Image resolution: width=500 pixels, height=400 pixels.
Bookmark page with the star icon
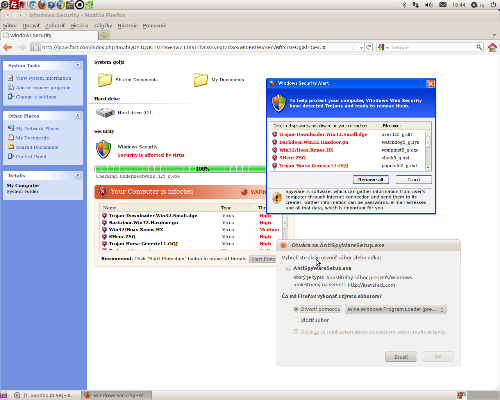(x=354, y=47)
